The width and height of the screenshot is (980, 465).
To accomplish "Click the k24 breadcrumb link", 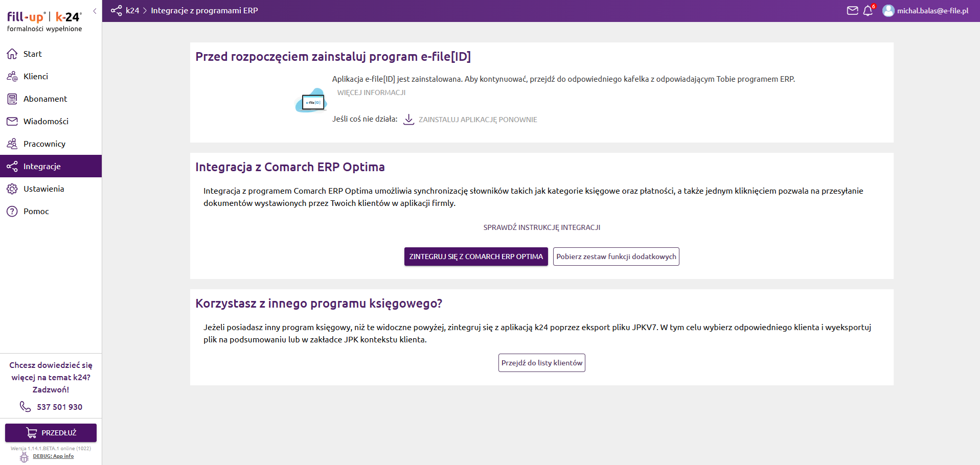I will point(132,10).
